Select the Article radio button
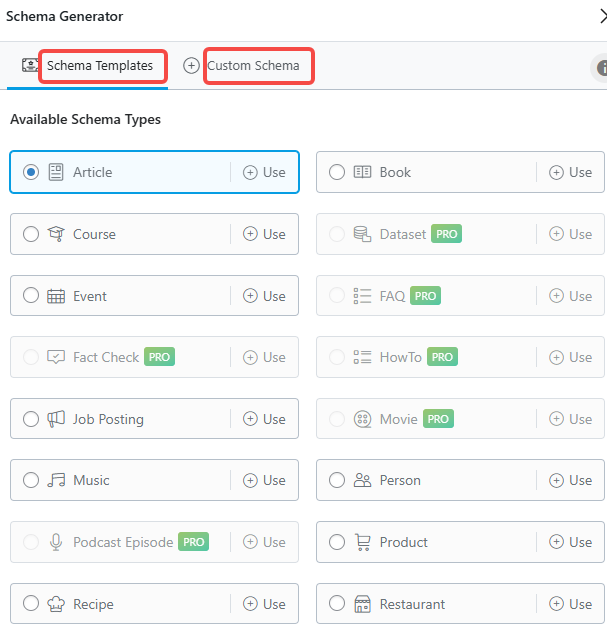 (31, 172)
